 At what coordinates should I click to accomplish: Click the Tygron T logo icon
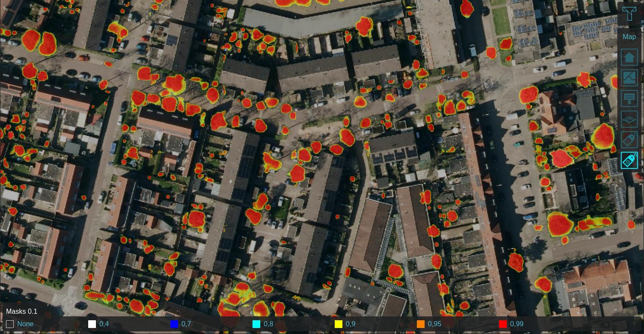tap(629, 14)
